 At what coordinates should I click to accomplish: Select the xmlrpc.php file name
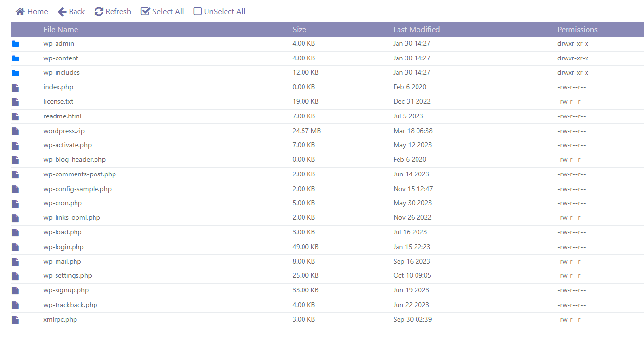pyautogui.click(x=60, y=319)
